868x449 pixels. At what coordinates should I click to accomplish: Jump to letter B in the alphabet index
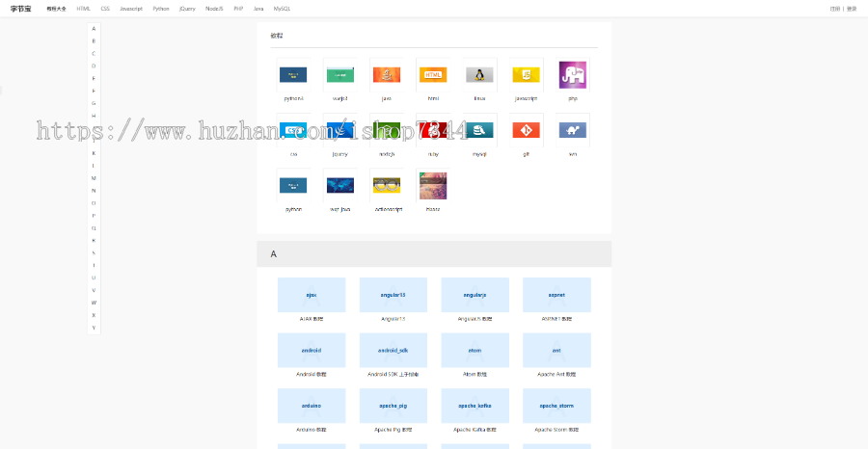94,40
